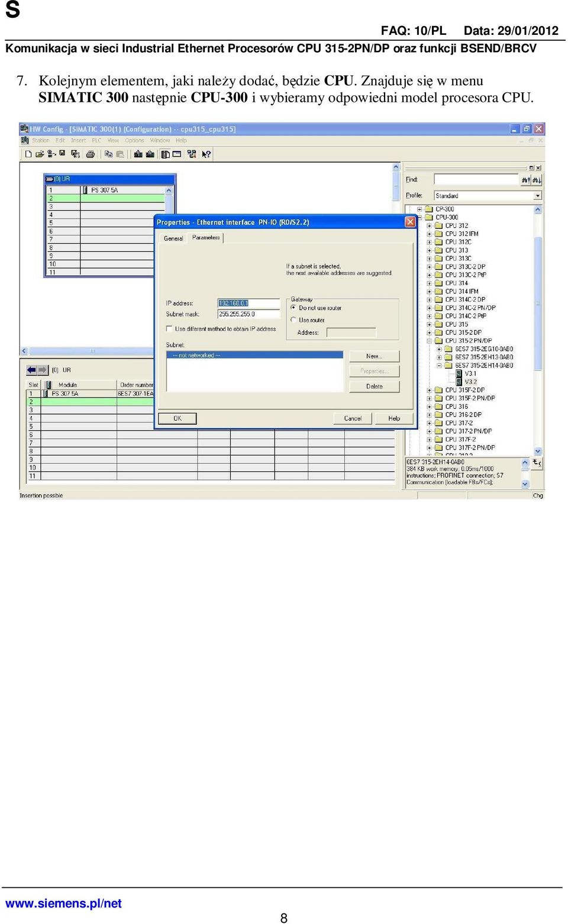Viewport: 568px width, 924px height.
Task: Click the catalog tree scrollbar up arrow
Action: click(538, 209)
